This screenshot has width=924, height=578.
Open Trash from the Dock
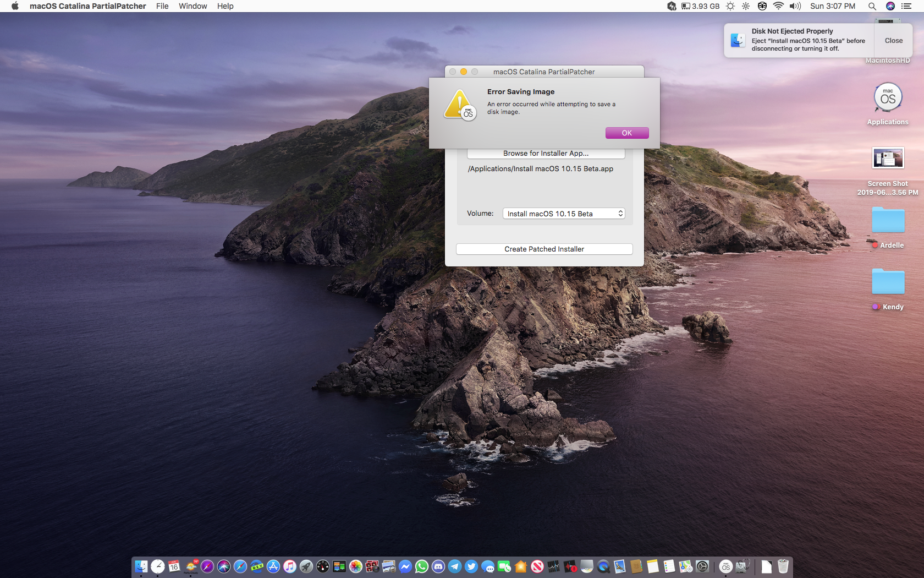783,566
